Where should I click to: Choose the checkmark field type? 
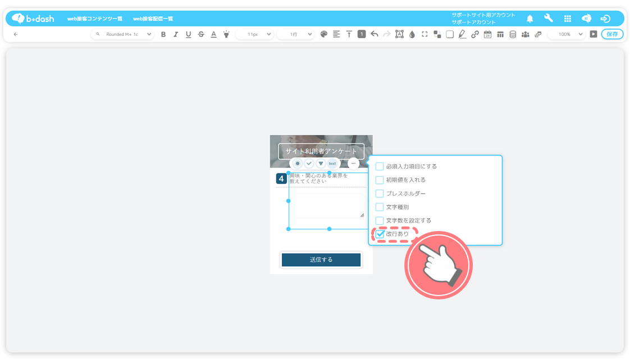pyautogui.click(x=309, y=163)
